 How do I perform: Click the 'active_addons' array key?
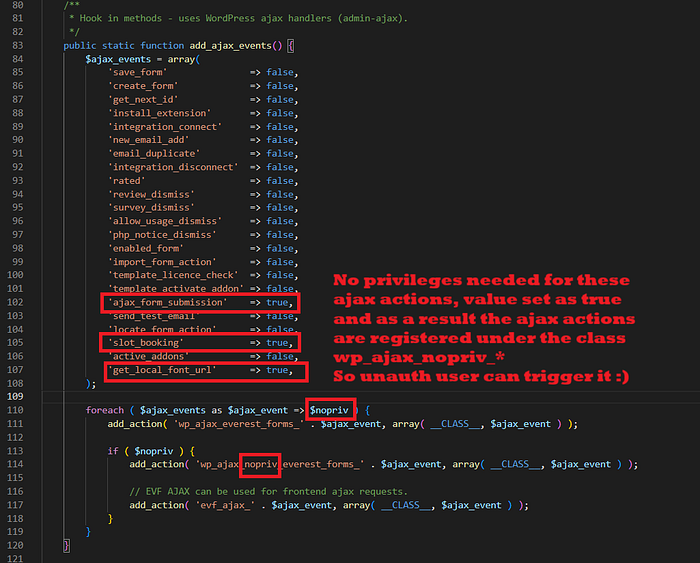tap(149, 356)
